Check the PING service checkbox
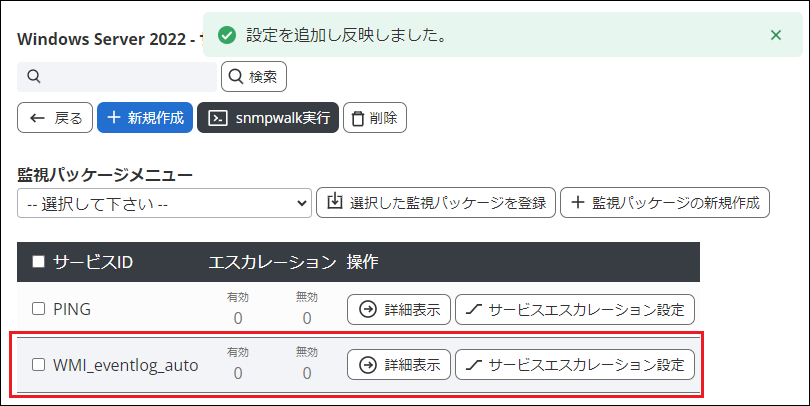The width and height of the screenshot is (810, 406). click(x=39, y=309)
